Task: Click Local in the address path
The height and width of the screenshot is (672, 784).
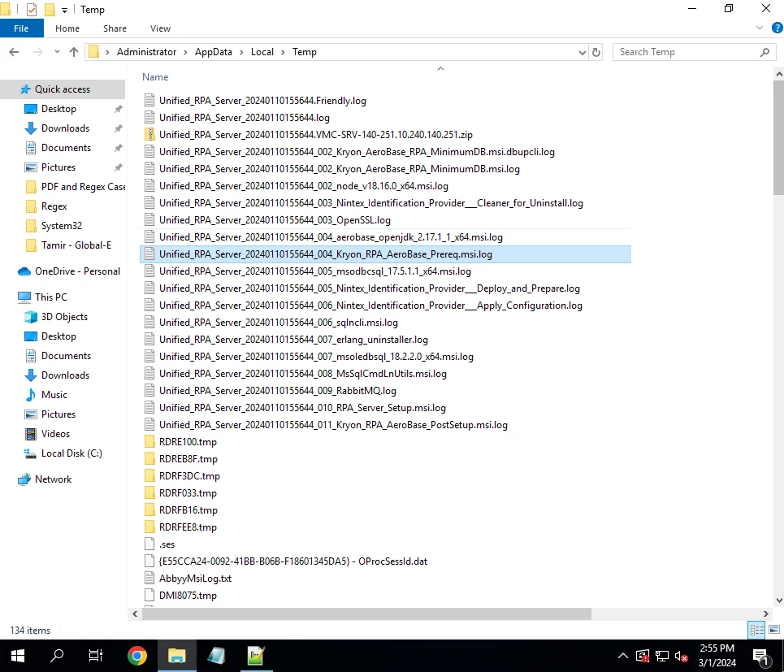Action: coord(262,52)
